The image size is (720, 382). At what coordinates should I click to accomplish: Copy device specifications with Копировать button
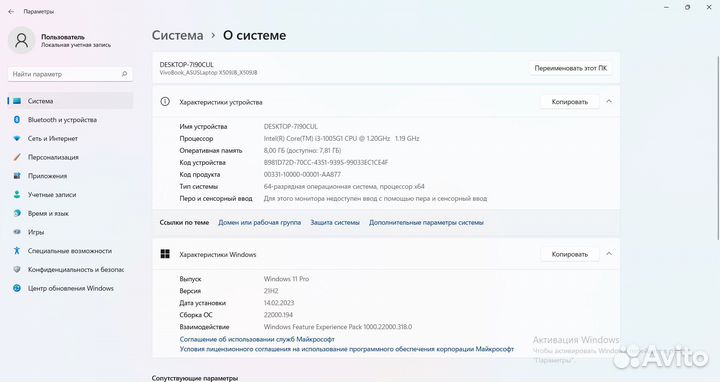(x=569, y=102)
